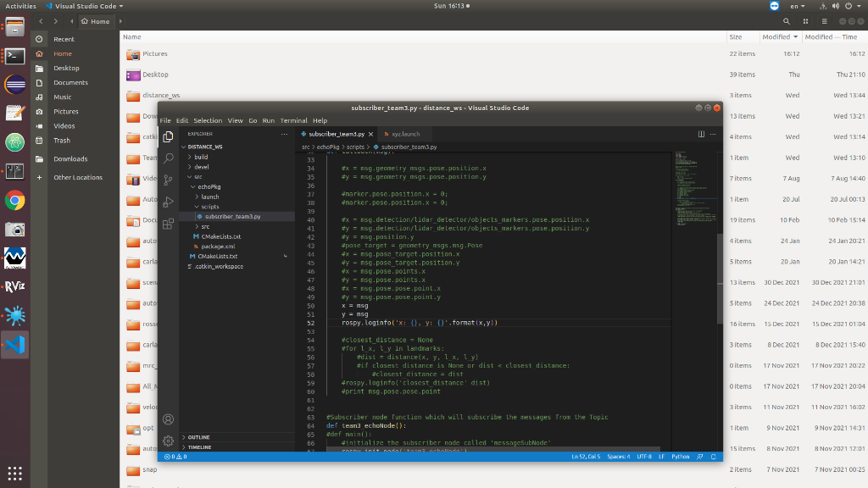Open the Run and Debug view

pyautogui.click(x=169, y=202)
